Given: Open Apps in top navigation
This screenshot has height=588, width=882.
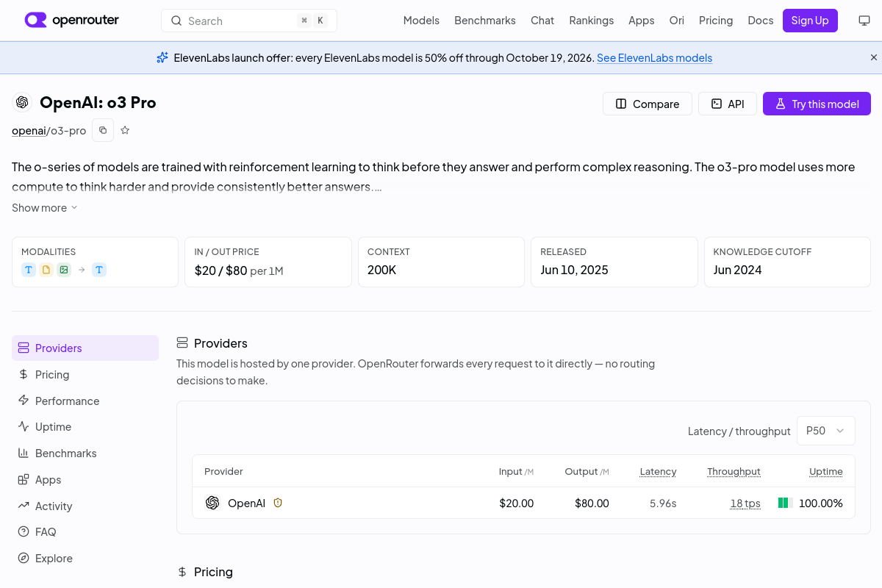Looking at the screenshot, I should tap(641, 21).
